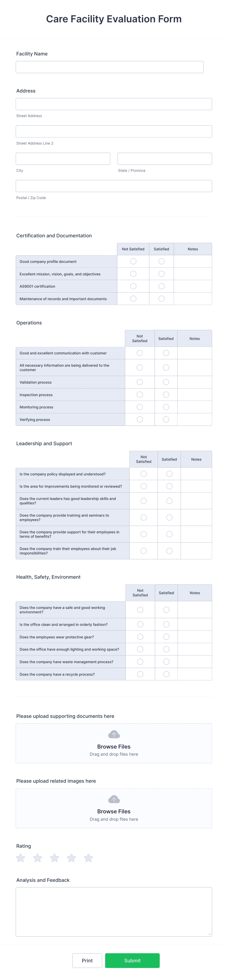Click the Facility Name input field

[109, 67]
